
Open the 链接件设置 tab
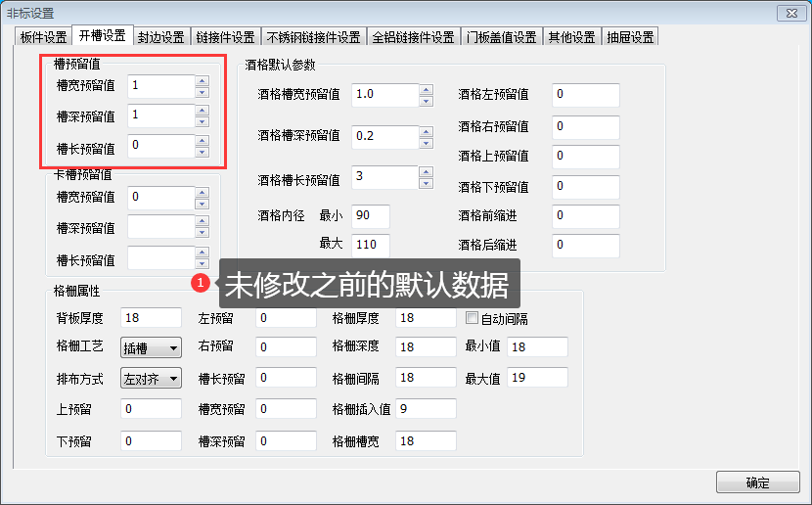point(226,37)
